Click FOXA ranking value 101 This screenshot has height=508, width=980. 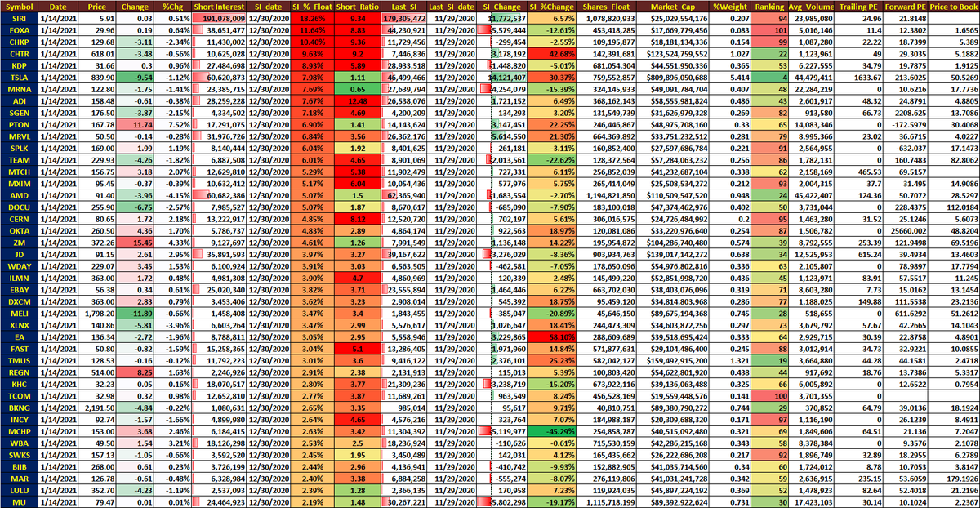click(770, 29)
